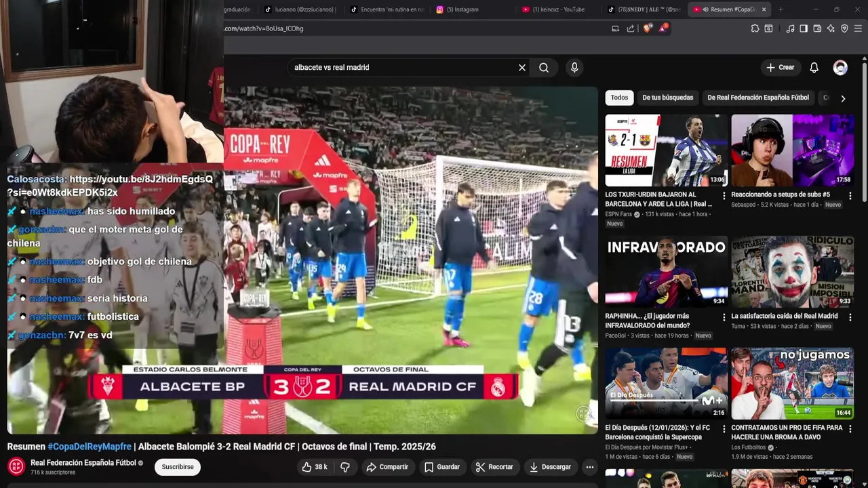The image size is (868, 488).
Task: Select the Todos filter chip
Action: click(x=619, y=98)
